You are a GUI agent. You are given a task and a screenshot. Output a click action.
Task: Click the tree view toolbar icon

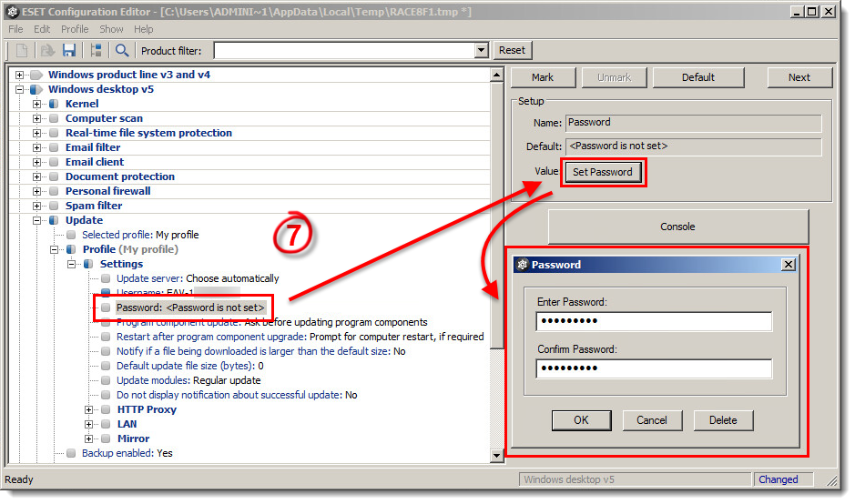pyautogui.click(x=97, y=50)
